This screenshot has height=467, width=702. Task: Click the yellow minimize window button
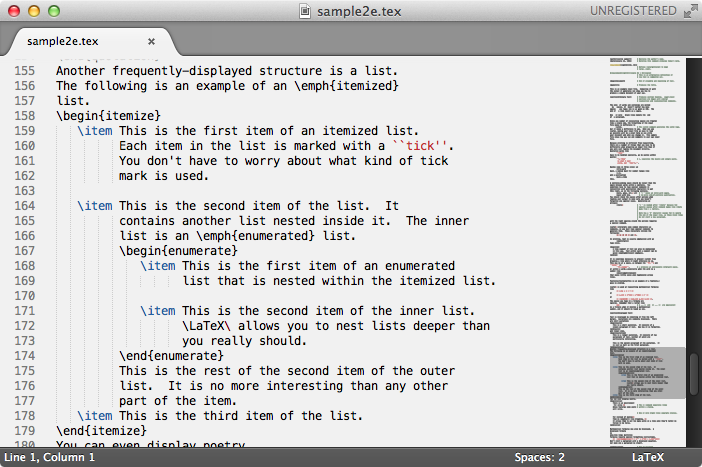34,11
